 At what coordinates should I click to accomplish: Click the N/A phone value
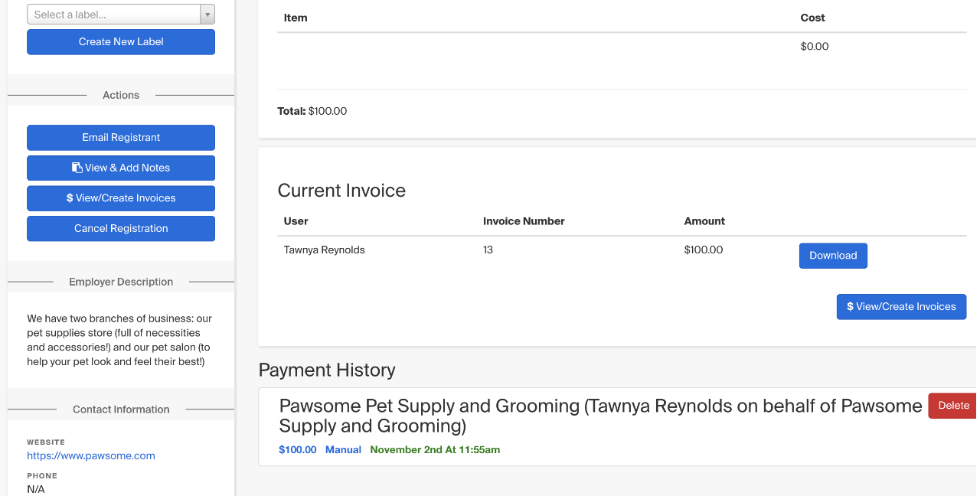36,489
